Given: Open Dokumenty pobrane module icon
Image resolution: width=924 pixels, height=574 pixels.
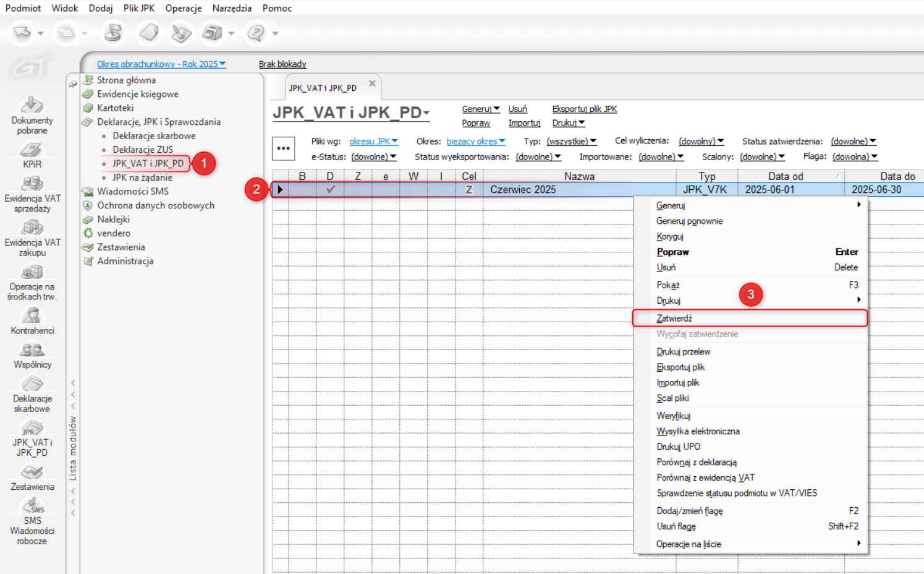Looking at the screenshot, I should pos(32,105).
